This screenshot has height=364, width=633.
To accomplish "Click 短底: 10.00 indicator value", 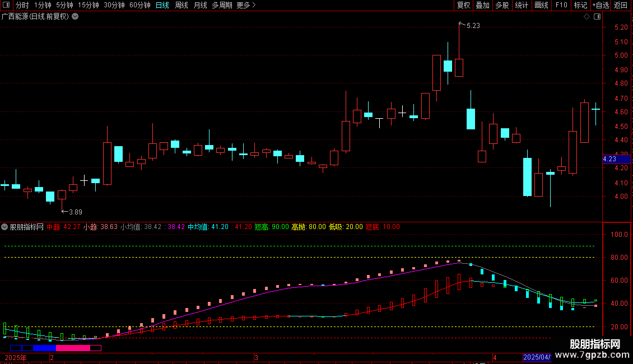I will tap(383, 227).
